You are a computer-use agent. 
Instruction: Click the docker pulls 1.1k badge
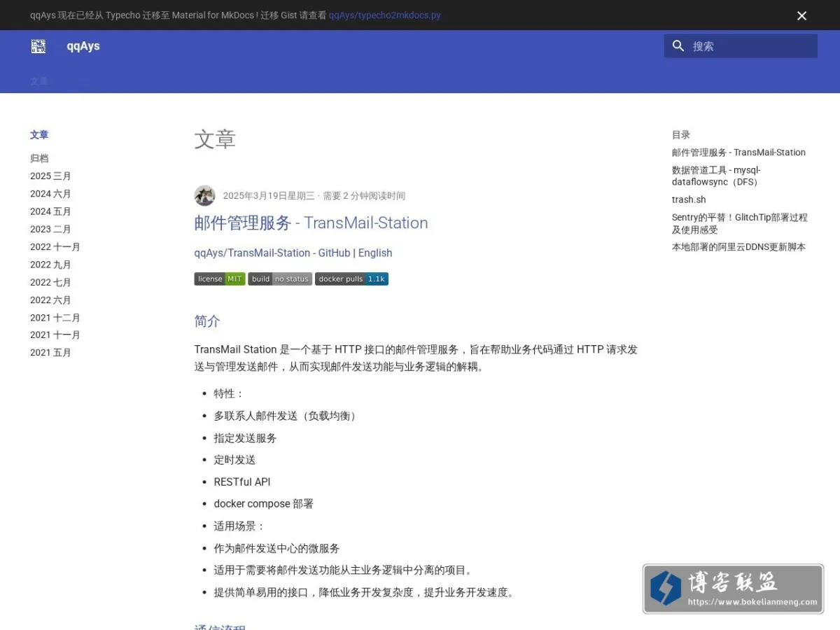click(x=351, y=279)
